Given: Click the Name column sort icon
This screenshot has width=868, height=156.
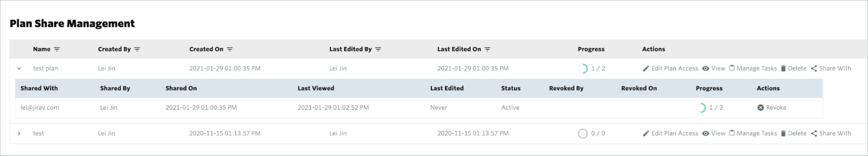Looking at the screenshot, I should (x=57, y=49).
